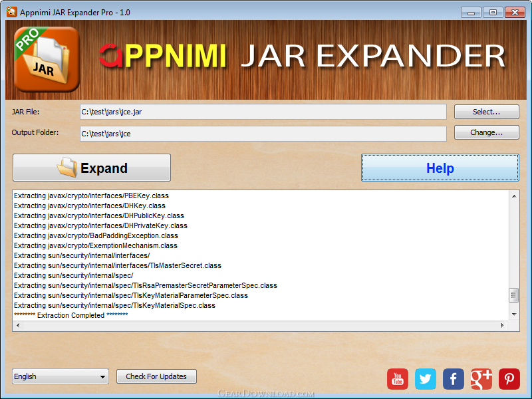Click the log horizontal scroll right arrow
The height and width of the screenshot is (399, 532).
click(503, 325)
